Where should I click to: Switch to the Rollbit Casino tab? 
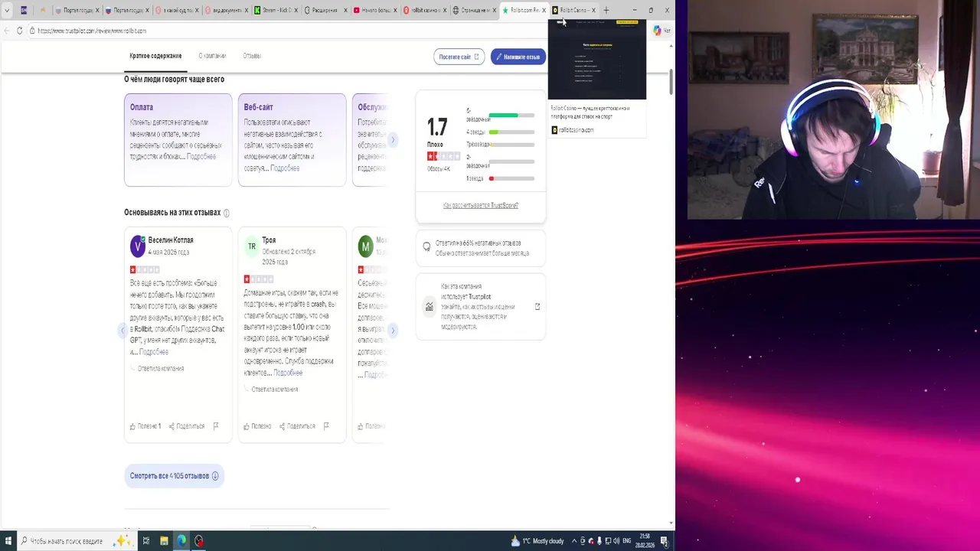click(574, 10)
